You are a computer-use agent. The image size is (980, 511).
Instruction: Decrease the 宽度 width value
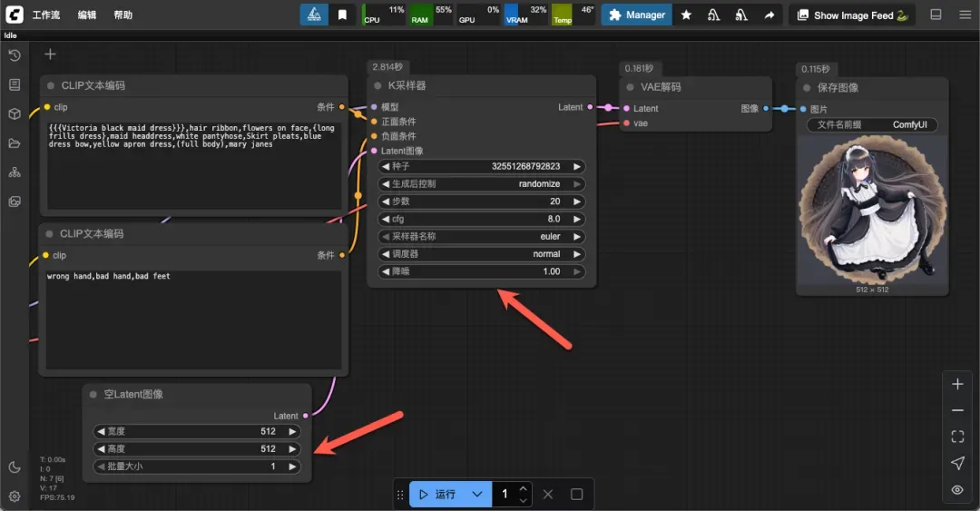coord(101,431)
